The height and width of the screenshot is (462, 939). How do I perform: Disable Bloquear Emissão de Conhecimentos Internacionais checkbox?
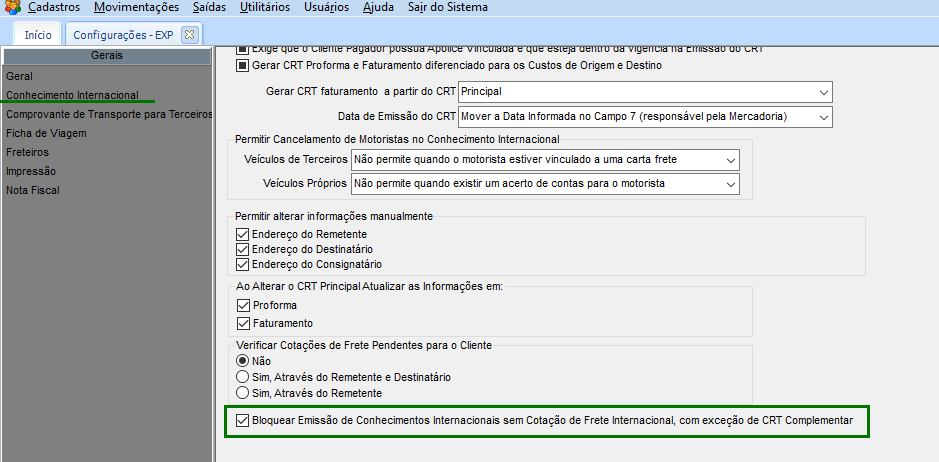point(242,421)
